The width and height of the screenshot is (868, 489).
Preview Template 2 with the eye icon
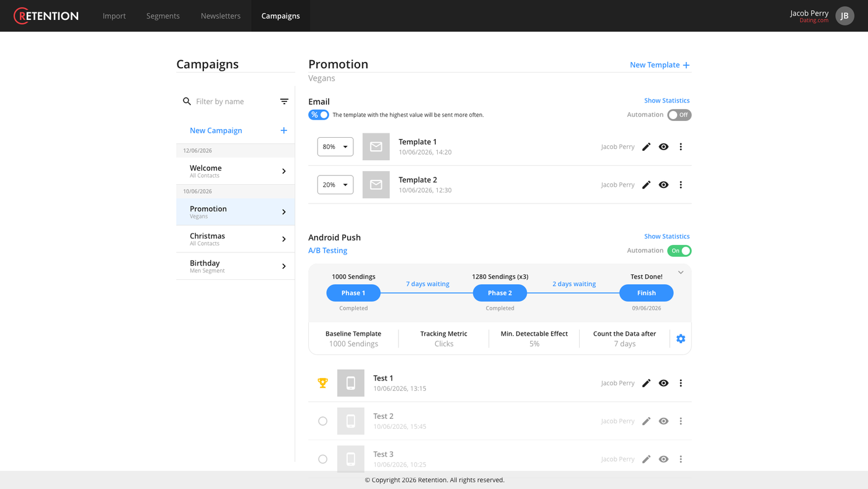tap(663, 185)
